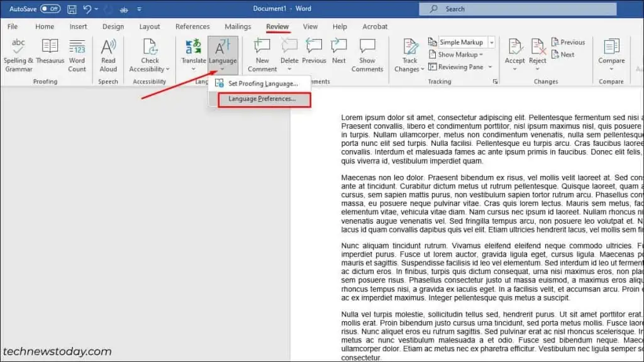
Task: Open the References ribbon tab
Action: click(192, 27)
